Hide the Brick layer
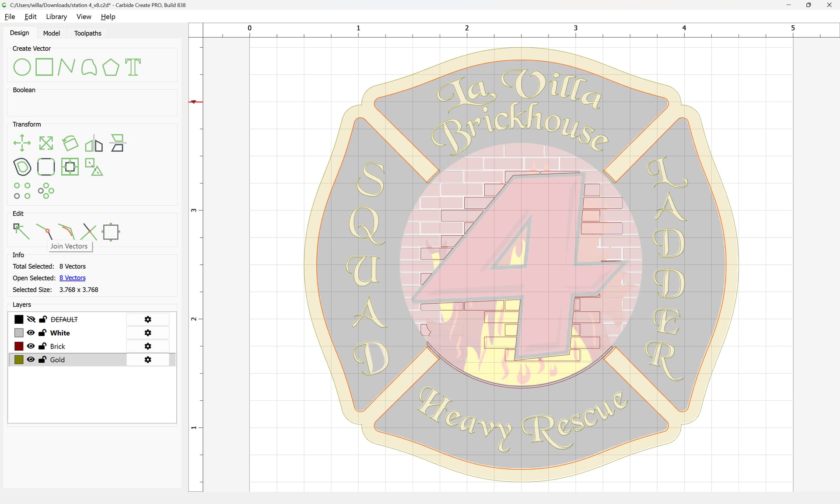840x504 pixels. tap(31, 346)
